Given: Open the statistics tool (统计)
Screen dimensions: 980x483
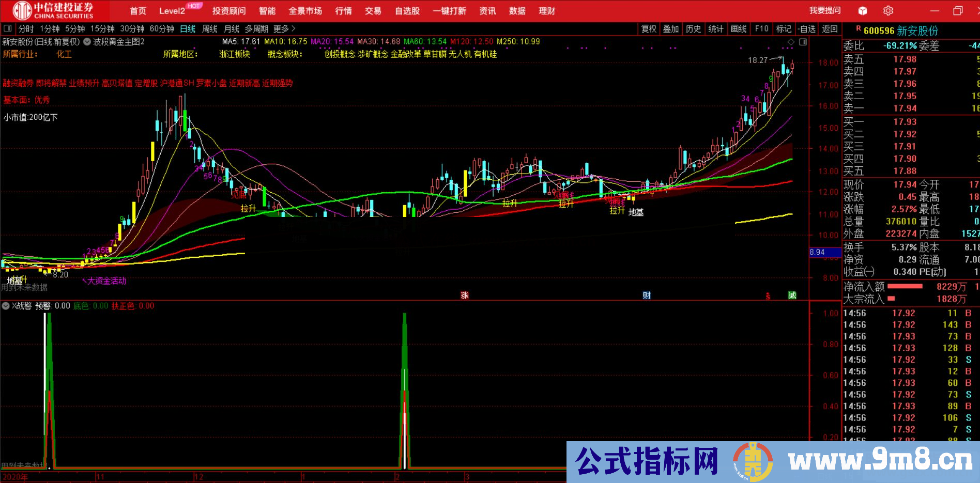Looking at the screenshot, I should [x=716, y=29].
